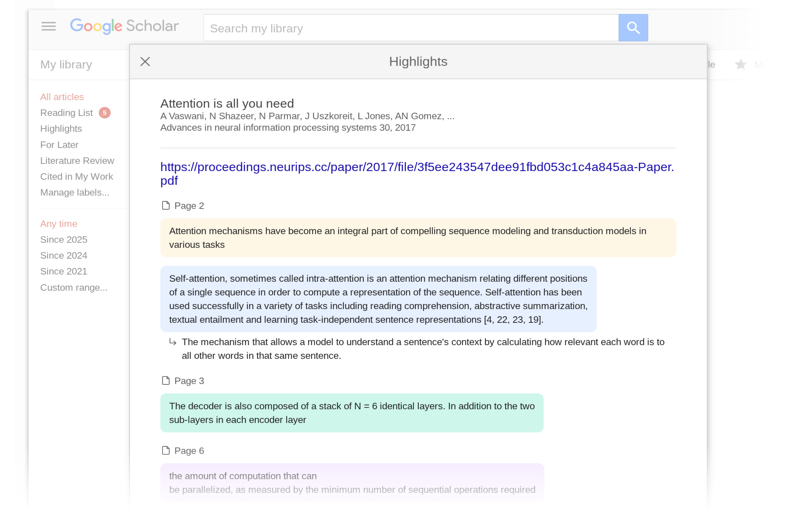Select the Highlights label in sidebar
794x532 pixels.
(61, 129)
